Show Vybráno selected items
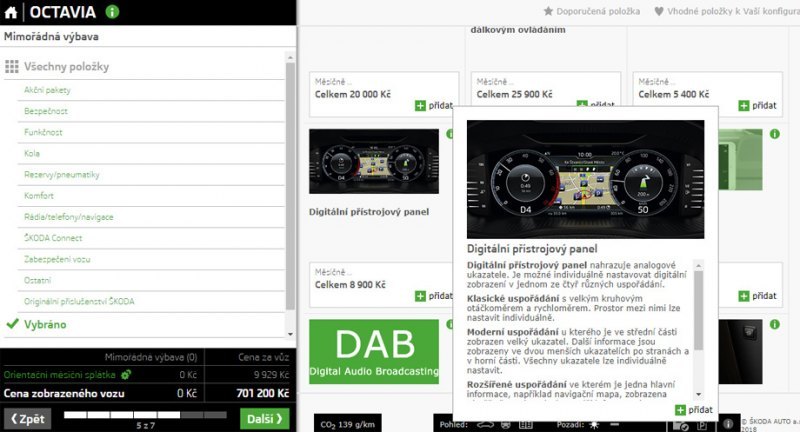Screen dimensions: 800x433 (45, 324)
